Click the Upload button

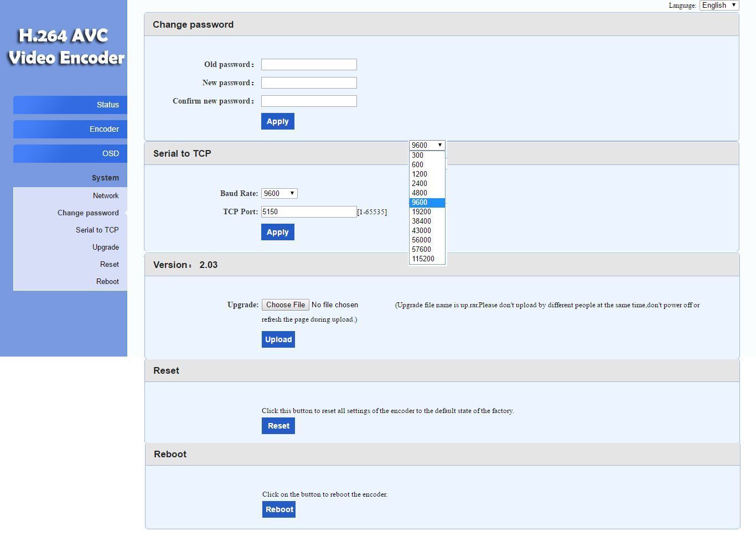278,339
